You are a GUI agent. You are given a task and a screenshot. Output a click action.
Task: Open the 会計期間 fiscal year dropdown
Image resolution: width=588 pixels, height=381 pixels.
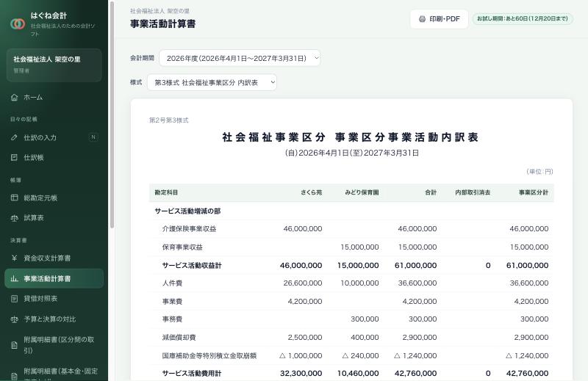click(x=240, y=58)
